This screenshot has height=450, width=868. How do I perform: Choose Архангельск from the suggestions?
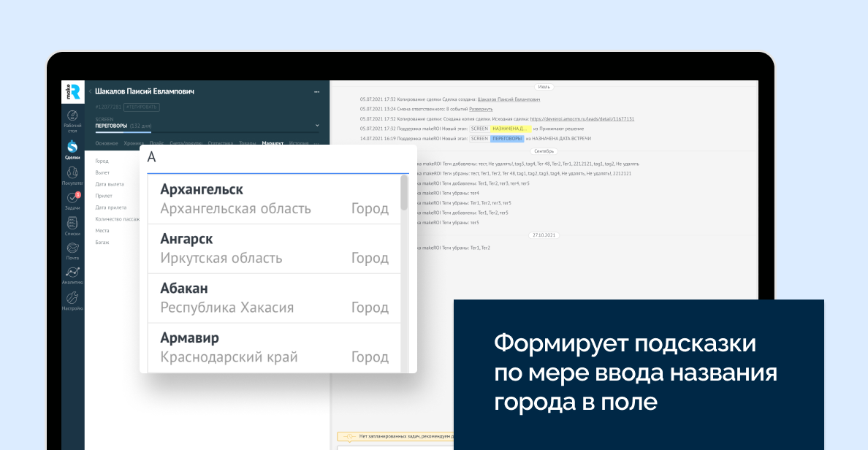click(274, 199)
